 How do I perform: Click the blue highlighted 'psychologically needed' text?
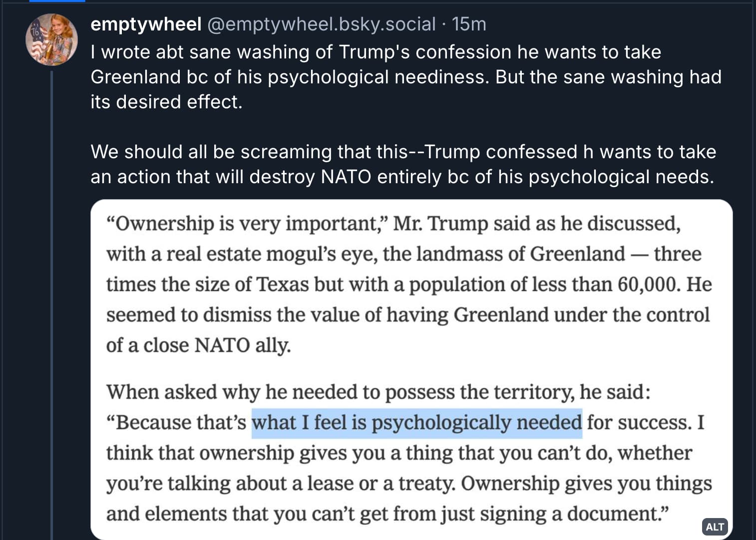tap(416, 423)
